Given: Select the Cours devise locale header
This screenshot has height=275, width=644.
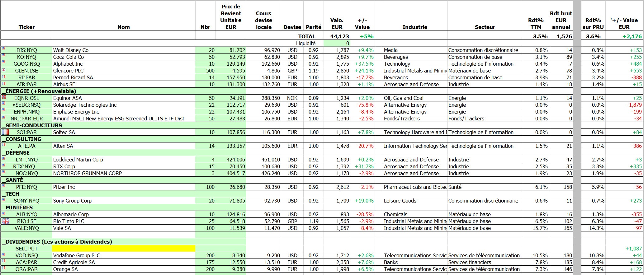Looking at the screenshot, I should [263, 20].
